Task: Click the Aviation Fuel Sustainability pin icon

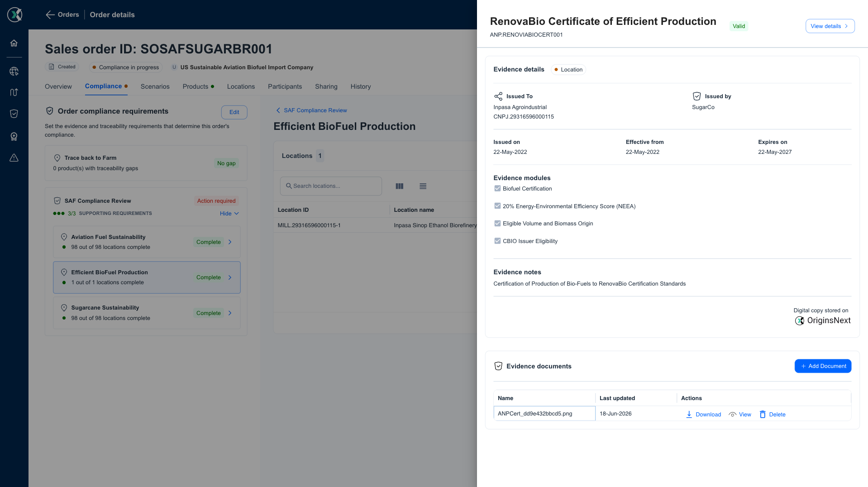Action: [64, 237]
